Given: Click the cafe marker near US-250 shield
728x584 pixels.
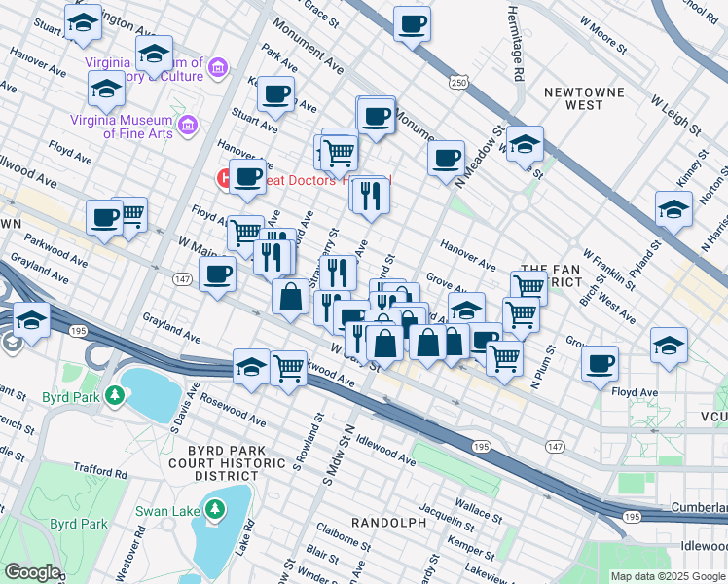Looking at the screenshot, I should [412, 28].
